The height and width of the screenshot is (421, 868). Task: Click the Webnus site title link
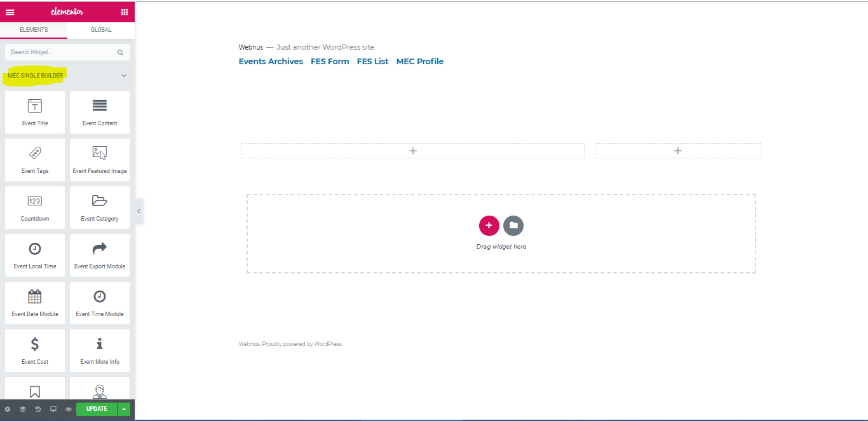coord(251,47)
